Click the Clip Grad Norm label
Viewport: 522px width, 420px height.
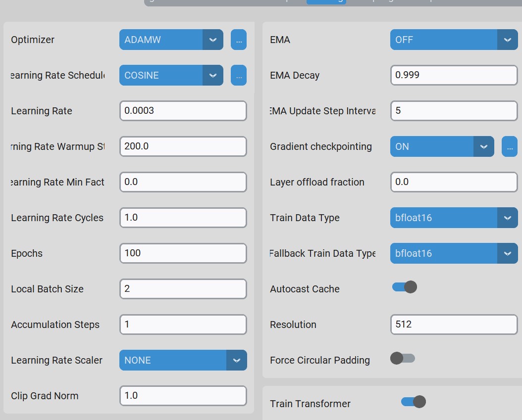pyautogui.click(x=45, y=396)
